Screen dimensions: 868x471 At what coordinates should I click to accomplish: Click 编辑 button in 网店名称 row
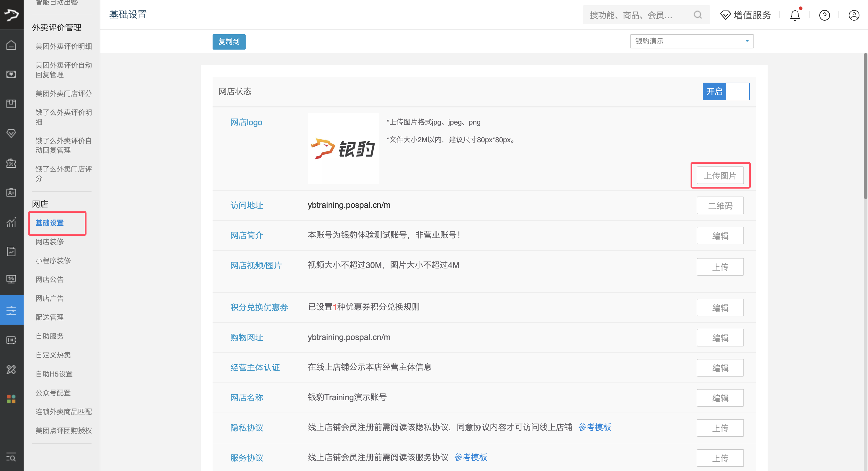point(720,398)
